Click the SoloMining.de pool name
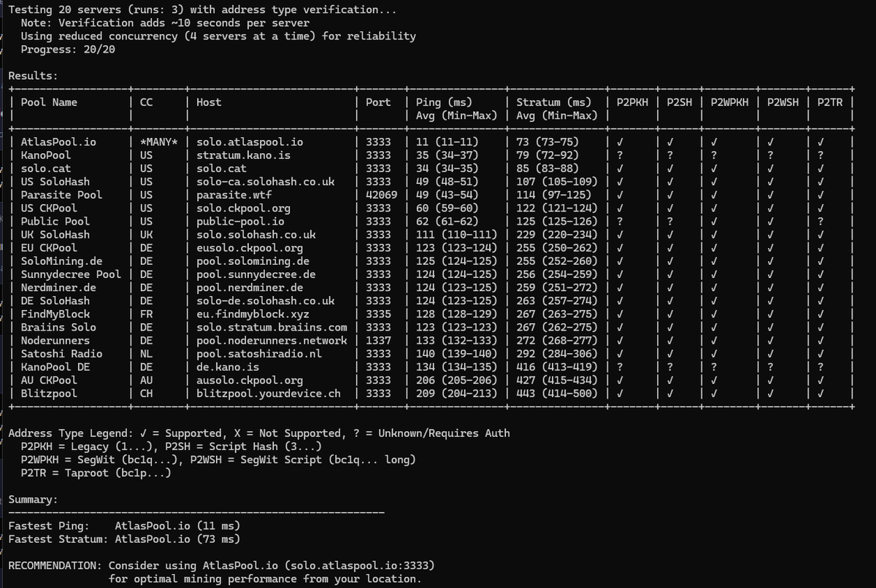 tap(61, 261)
